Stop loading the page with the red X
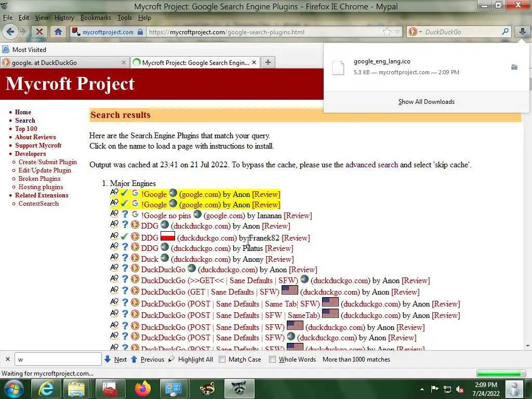The height and width of the screenshot is (399, 532). click(39, 32)
